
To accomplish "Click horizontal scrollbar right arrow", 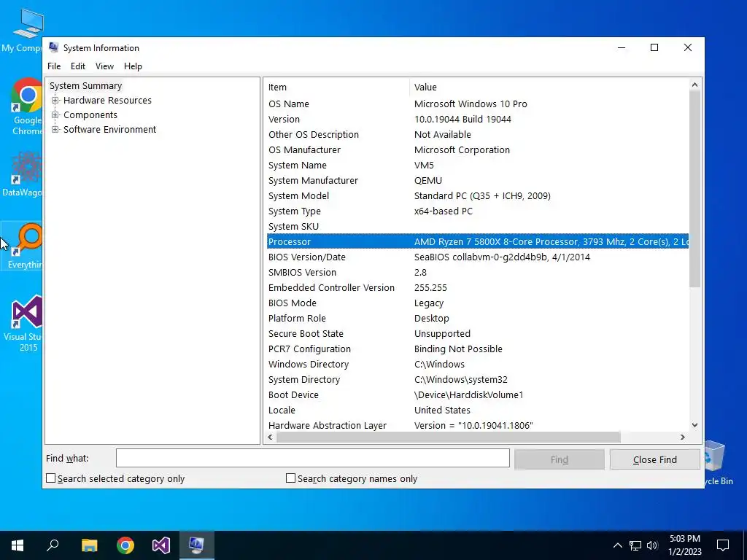I will 683,437.
